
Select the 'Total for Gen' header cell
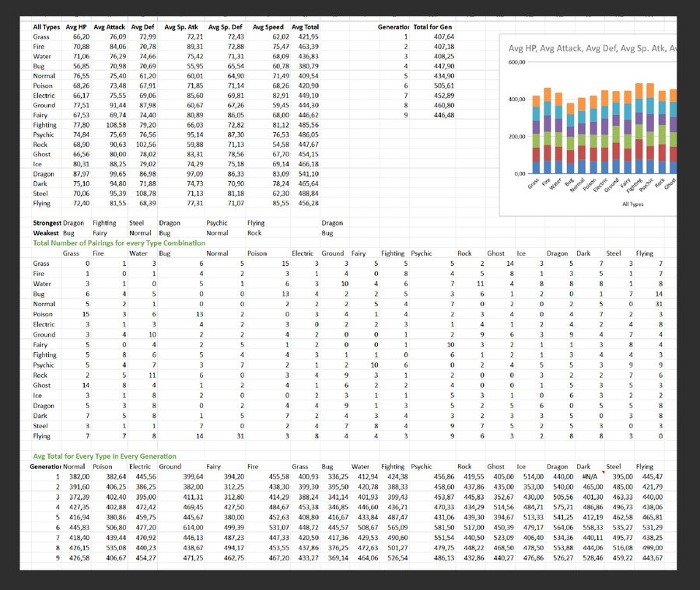432,26
